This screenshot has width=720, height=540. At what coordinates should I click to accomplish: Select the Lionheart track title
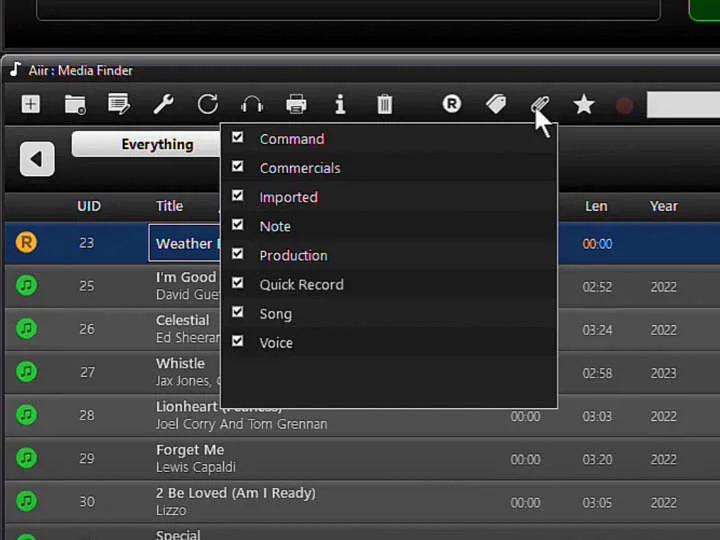click(186, 406)
